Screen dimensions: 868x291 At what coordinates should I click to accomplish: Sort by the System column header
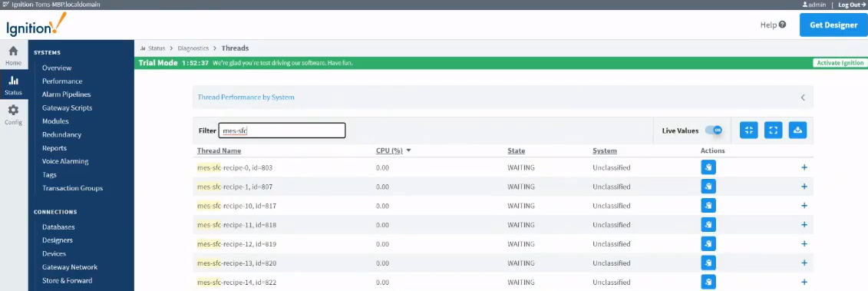tap(605, 150)
